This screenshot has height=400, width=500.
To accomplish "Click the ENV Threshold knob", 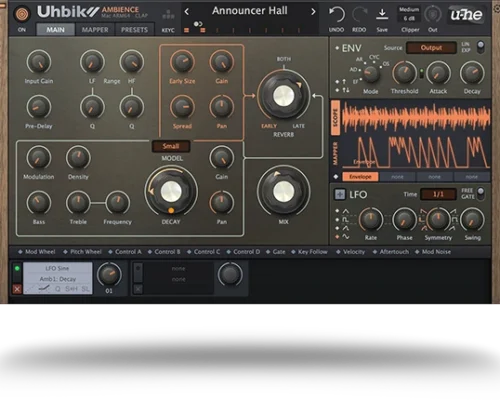I will (404, 73).
